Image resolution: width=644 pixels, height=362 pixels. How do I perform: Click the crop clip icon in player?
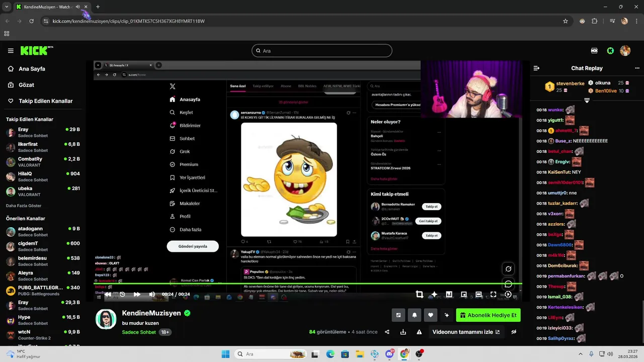click(419, 295)
